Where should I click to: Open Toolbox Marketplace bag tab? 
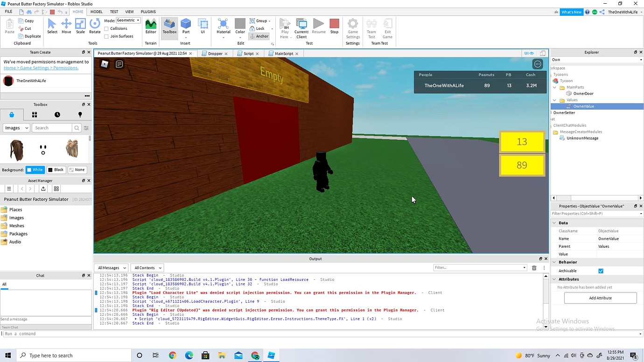pos(12,115)
